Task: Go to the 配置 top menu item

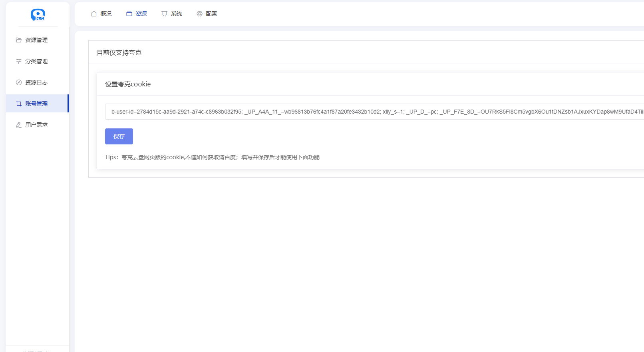Action: tap(211, 14)
